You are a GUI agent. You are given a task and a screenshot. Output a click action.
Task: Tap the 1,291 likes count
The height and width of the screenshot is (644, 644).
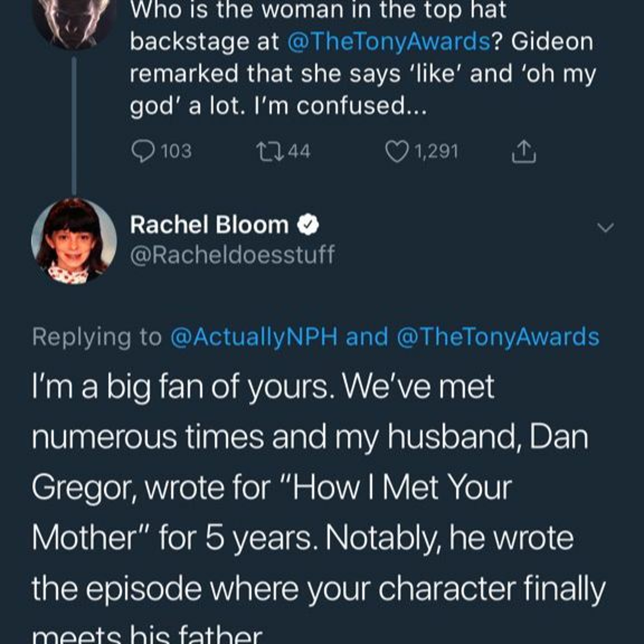[436, 152]
